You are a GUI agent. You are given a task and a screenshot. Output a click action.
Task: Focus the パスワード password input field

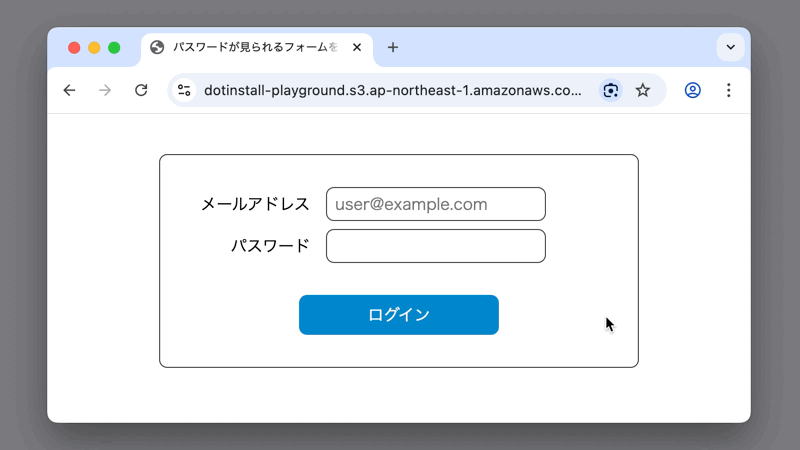click(435, 246)
